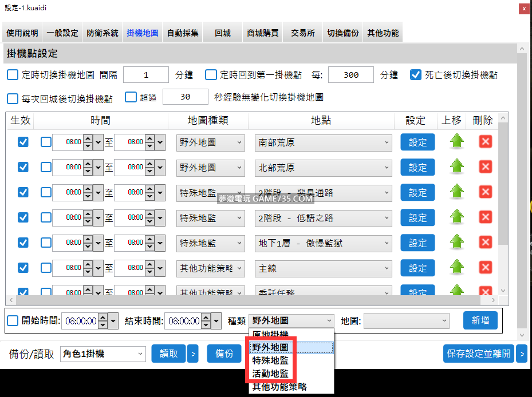Click the 300 minutes input field
This screenshot has height=397, width=532.
[x=350, y=75]
